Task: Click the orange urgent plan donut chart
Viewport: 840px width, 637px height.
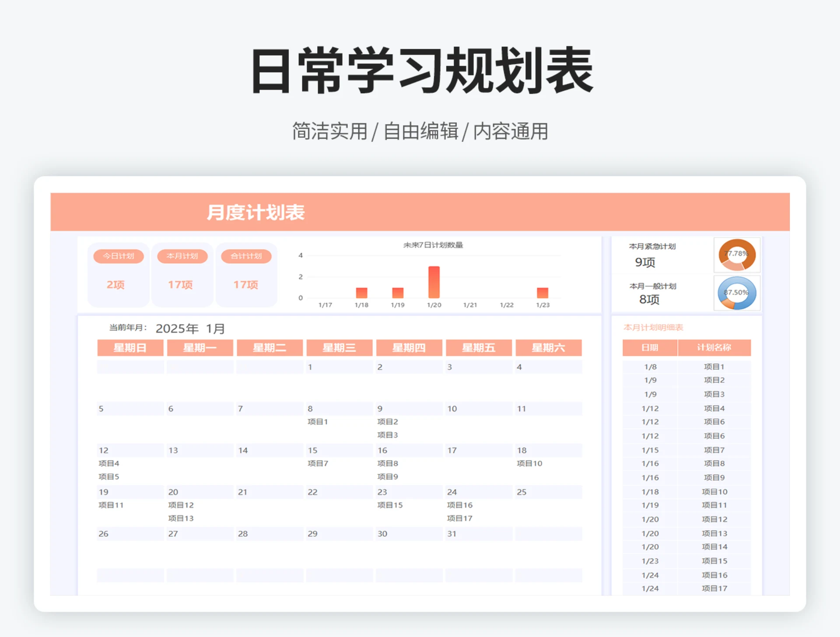Action: tap(737, 255)
